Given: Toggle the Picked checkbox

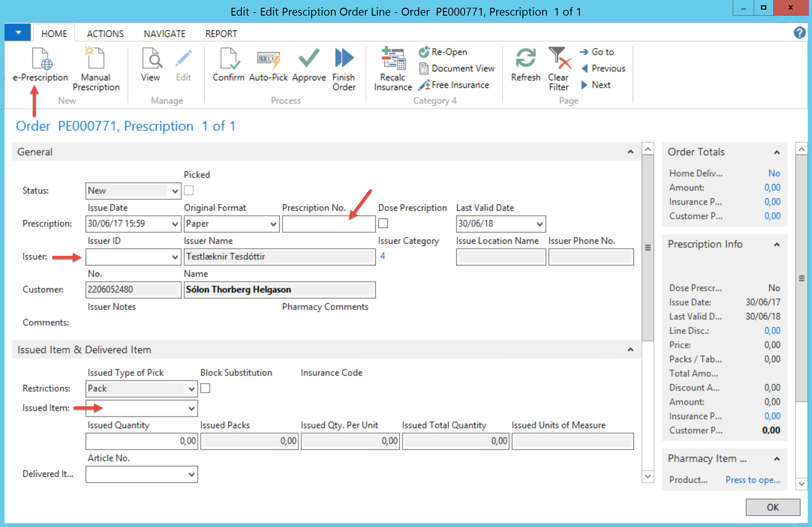Looking at the screenshot, I should (189, 191).
